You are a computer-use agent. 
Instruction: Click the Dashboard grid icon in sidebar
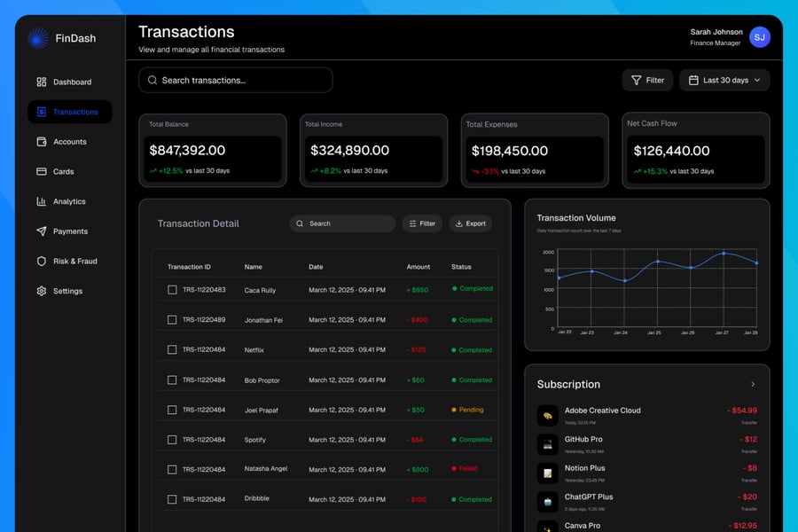41,82
